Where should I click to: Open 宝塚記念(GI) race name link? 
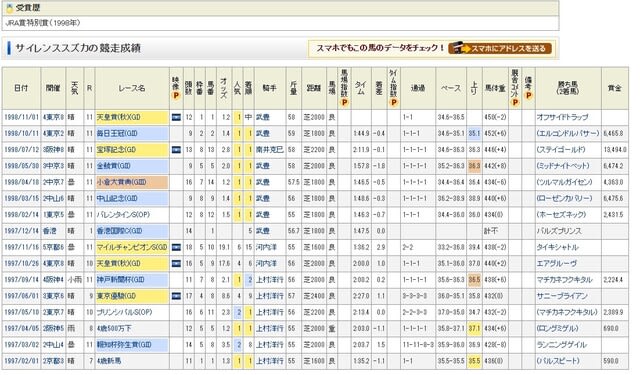(x=116, y=150)
